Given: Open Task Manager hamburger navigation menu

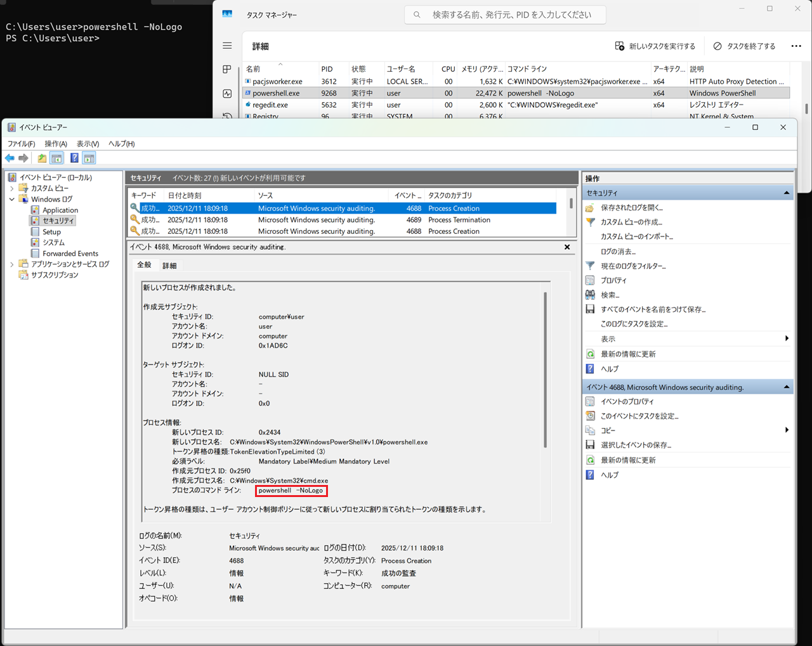Looking at the screenshot, I should tap(227, 46).
